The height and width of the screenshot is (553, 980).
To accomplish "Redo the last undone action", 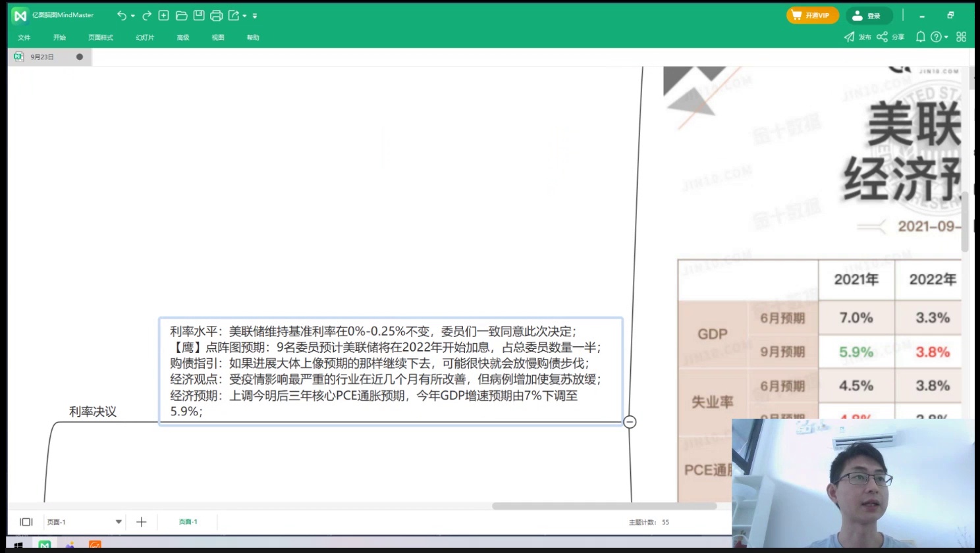I will (147, 15).
